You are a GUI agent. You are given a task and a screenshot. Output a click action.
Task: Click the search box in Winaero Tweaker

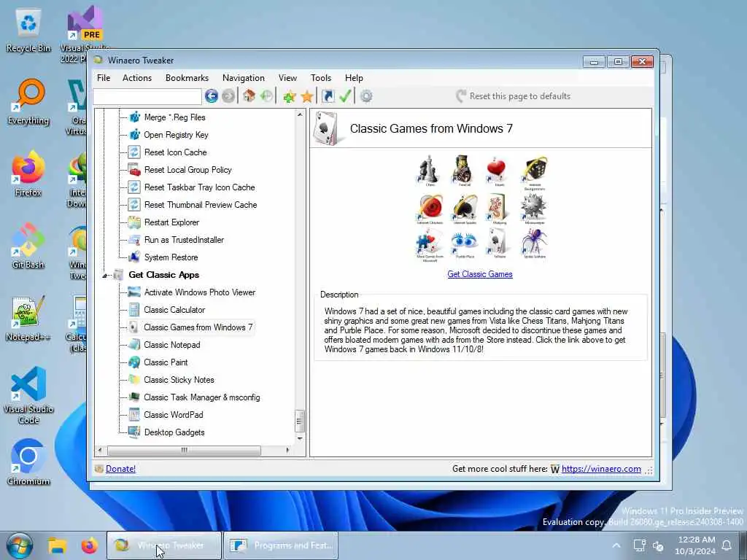[x=147, y=96]
